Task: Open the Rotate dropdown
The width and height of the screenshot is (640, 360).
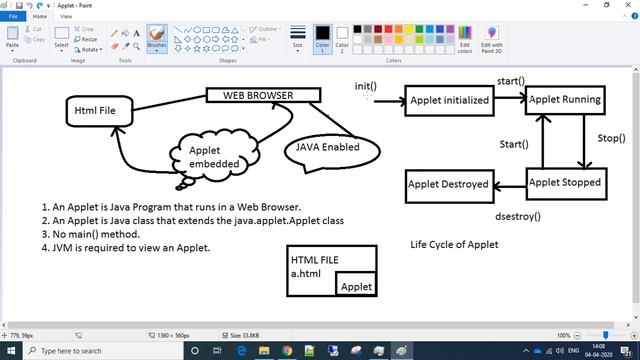Action: tap(88, 50)
